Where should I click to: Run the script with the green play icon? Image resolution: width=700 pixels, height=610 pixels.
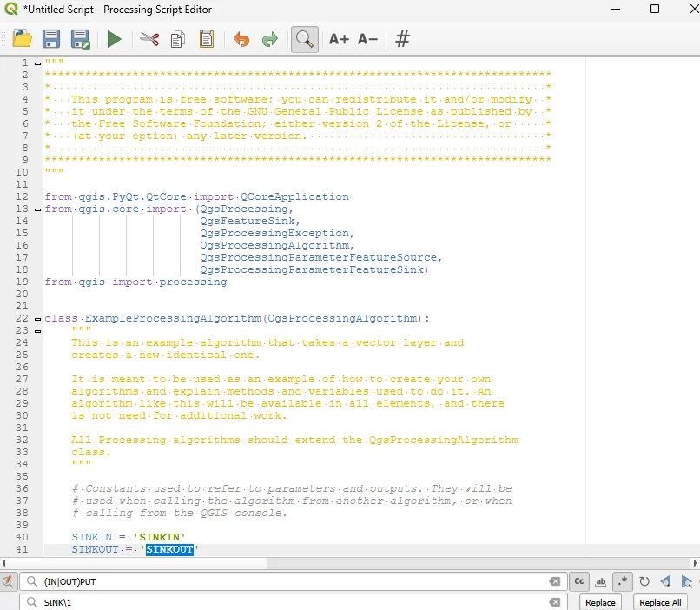[114, 39]
